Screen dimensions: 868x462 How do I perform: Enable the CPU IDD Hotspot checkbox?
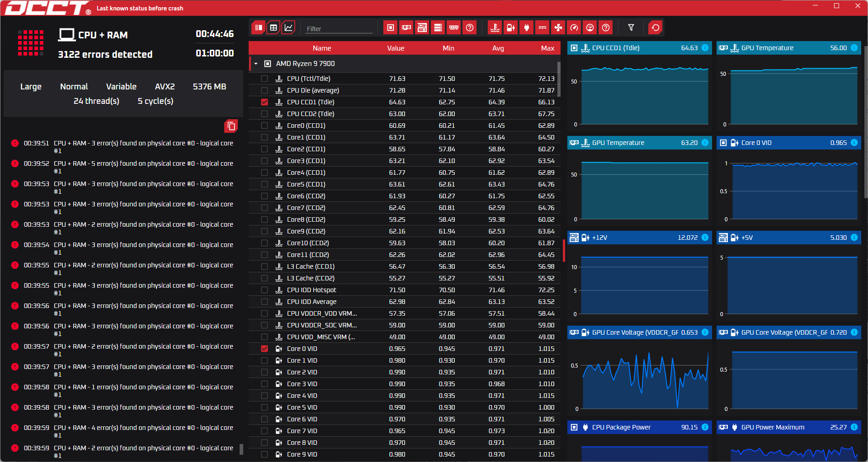point(264,290)
